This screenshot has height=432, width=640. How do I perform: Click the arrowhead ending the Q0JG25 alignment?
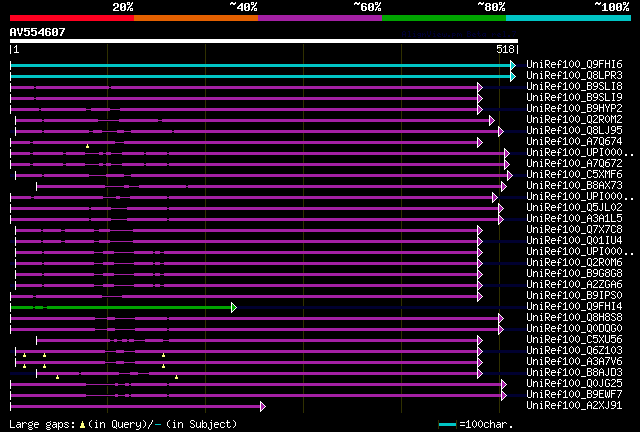click(x=504, y=385)
